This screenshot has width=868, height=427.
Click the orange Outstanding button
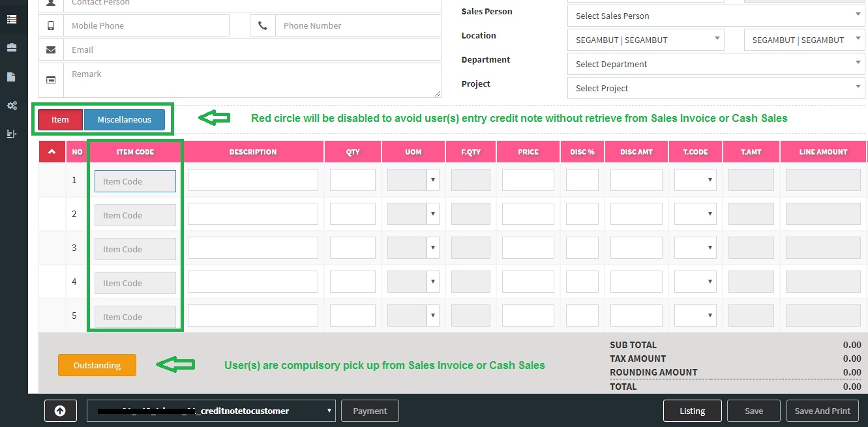coord(97,365)
